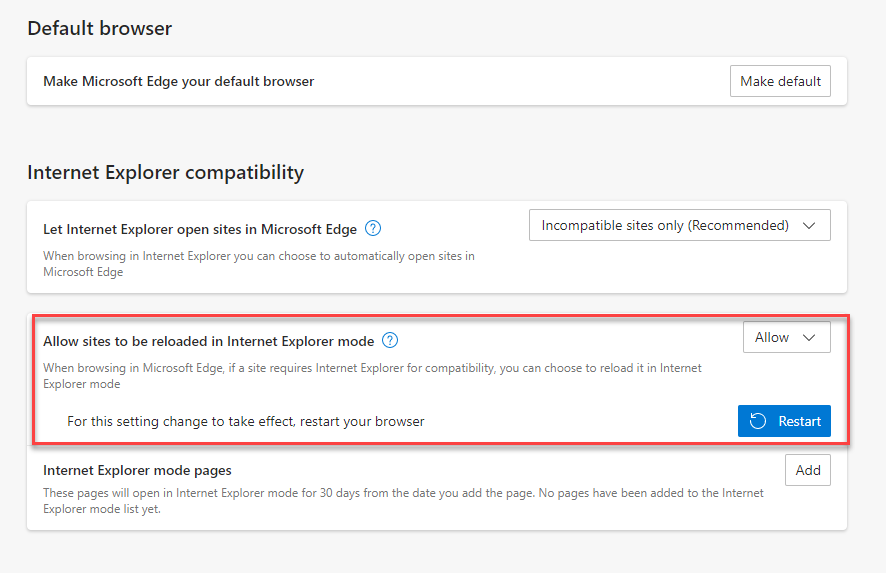The image size is (886, 573).
Task: Click the 'These pages will open in Internet Explorer mode' description
Action: pyautogui.click(x=403, y=501)
